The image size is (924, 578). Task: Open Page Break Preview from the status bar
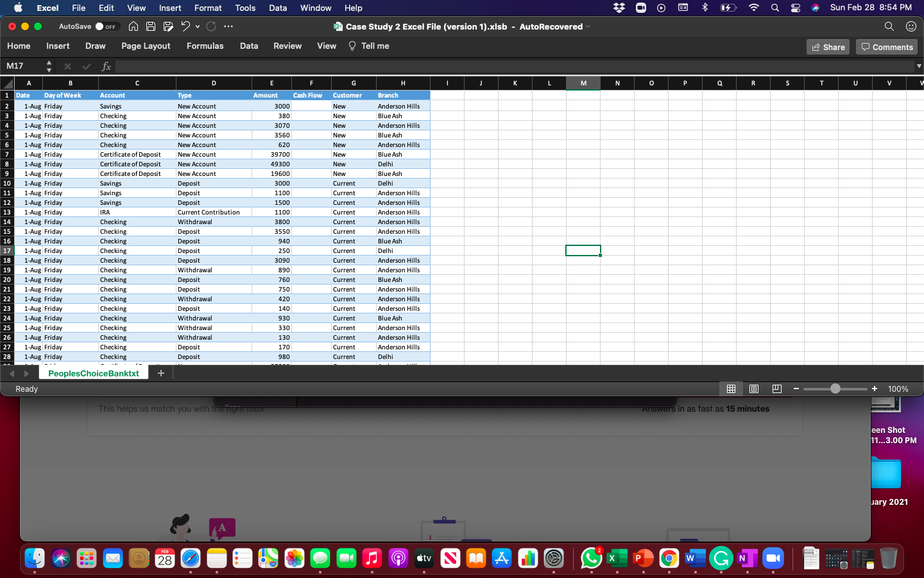point(777,389)
